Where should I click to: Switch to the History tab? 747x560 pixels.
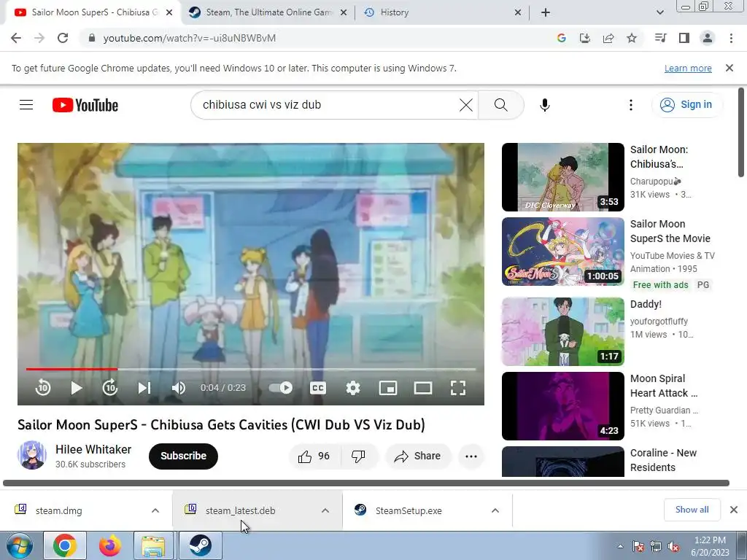pyautogui.click(x=441, y=12)
